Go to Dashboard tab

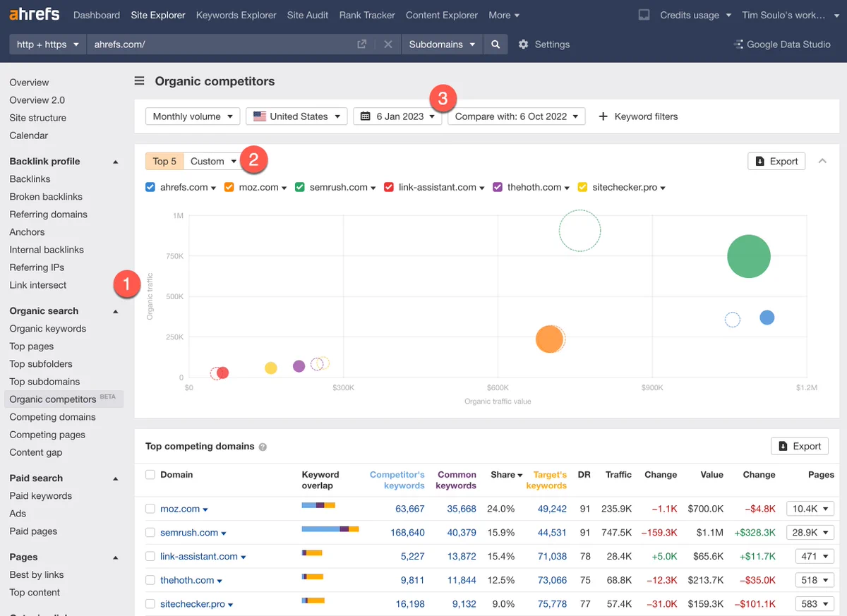96,15
